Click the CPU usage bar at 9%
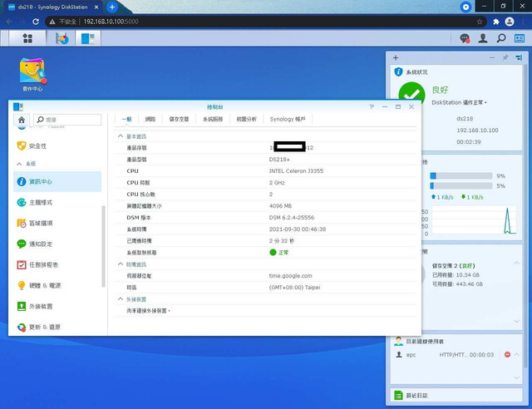 point(461,175)
